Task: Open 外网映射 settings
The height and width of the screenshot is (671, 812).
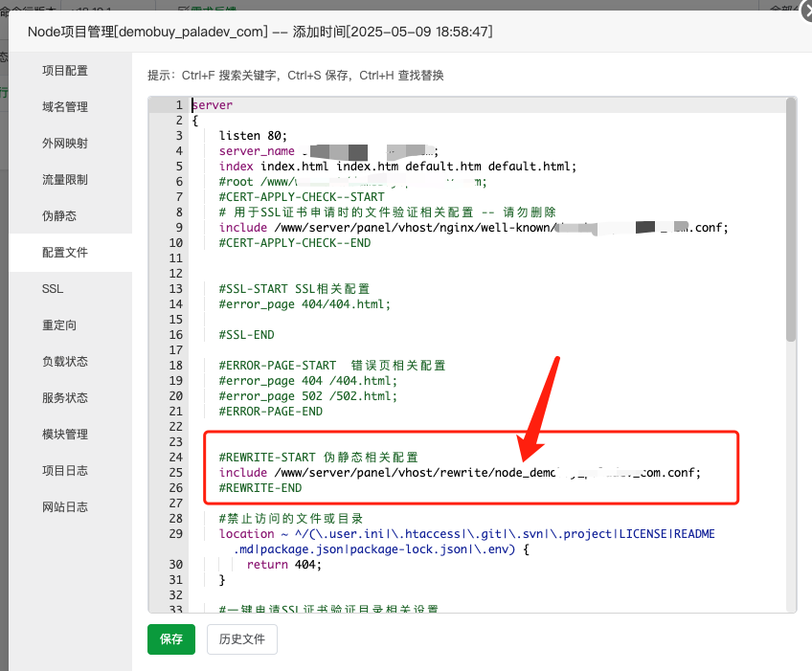Action: pos(65,143)
